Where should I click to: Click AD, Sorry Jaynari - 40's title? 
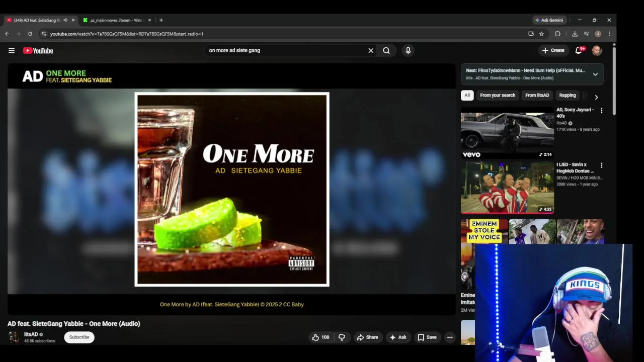click(x=575, y=113)
